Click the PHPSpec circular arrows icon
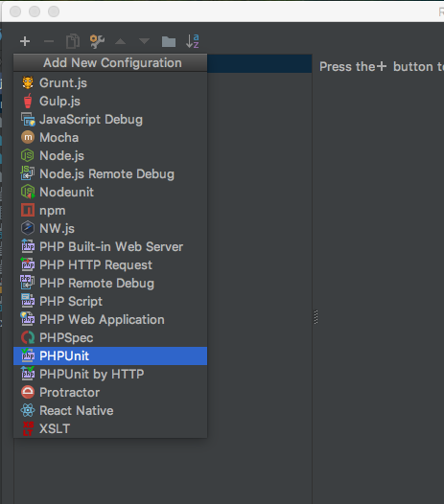Image resolution: width=444 pixels, height=504 pixels. coord(28,337)
